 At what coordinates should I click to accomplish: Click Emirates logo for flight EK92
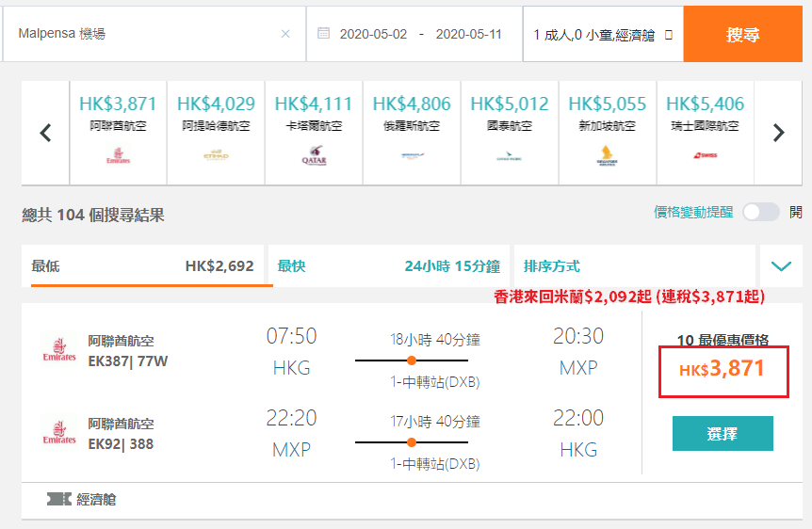coord(59,432)
